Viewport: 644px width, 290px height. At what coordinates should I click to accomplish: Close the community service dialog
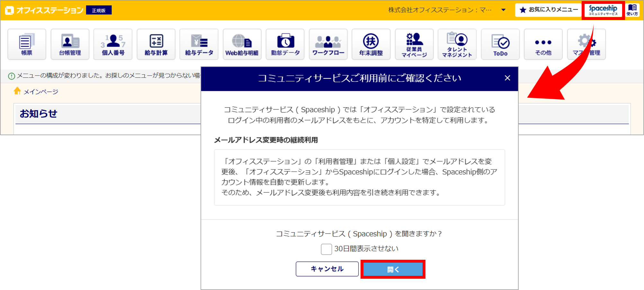click(507, 78)
